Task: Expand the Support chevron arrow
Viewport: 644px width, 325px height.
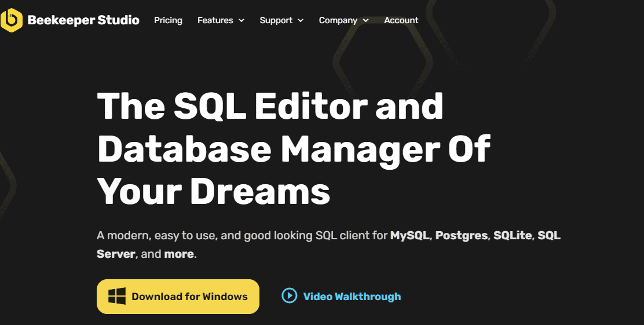Action: 301,20
